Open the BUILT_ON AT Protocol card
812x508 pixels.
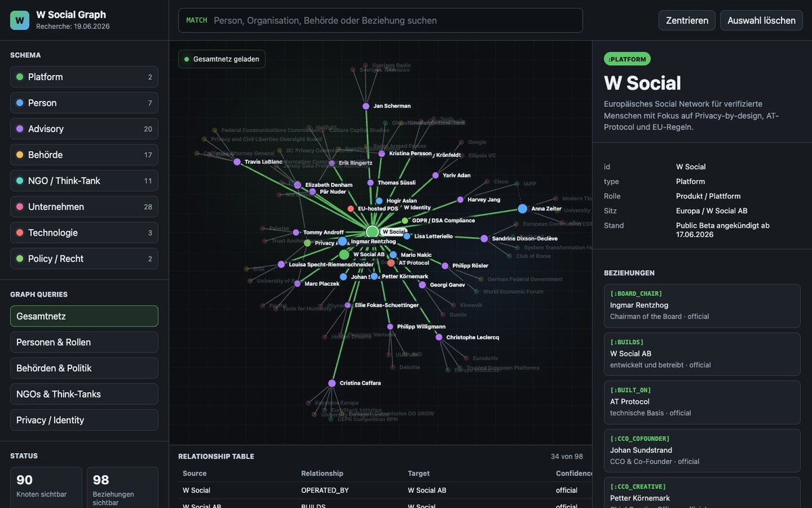point(702,402)
